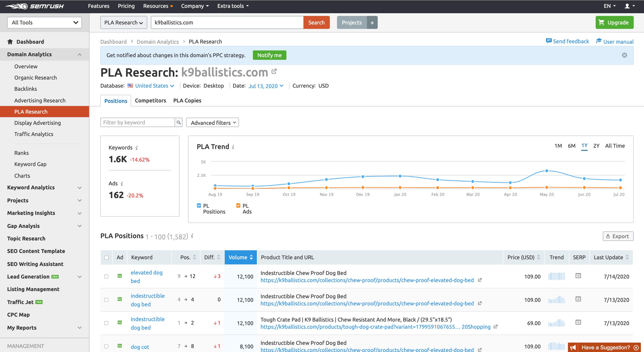Image resolution: width=644 pixels, height=352 pixels.
Task: Open SERP snapshot for Tough Crate Pad row
Action: pyautogui.click(x=578, y=322)
